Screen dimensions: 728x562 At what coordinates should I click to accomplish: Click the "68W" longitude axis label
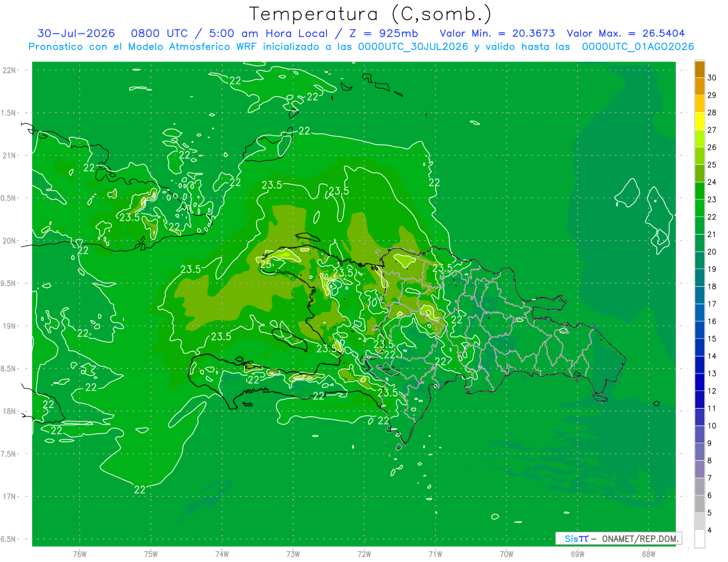649,554
